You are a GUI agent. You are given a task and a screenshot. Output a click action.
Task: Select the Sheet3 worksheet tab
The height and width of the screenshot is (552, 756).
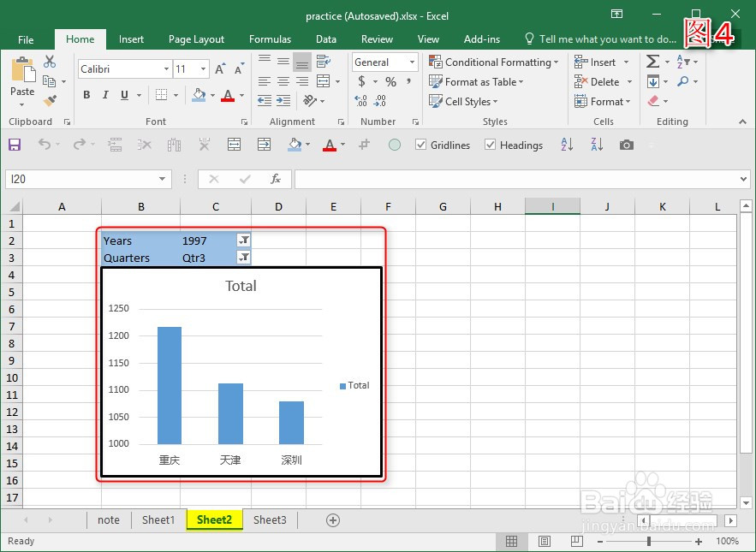[270, 519]
